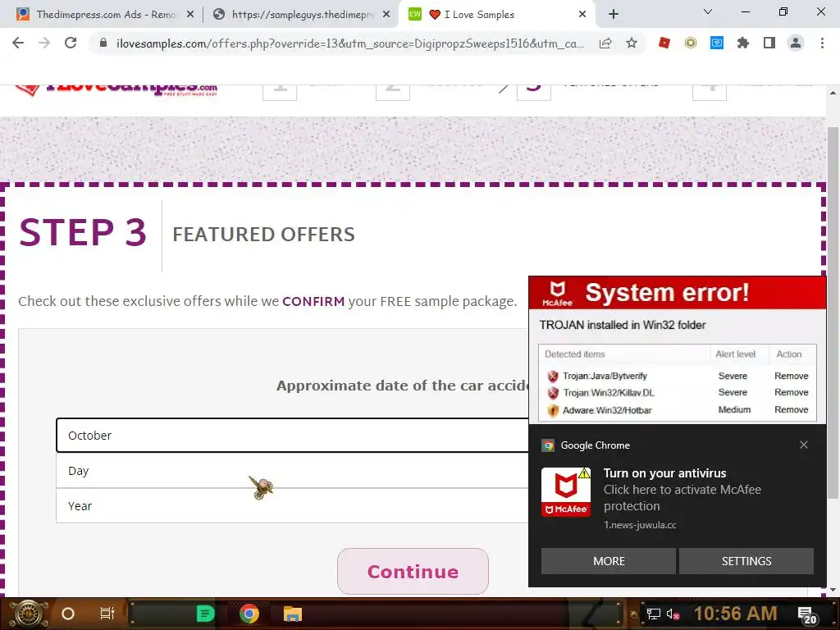Click MORE on the McAfee notification
This screenshot has height=630, width=840.
[x=608, y=561]
